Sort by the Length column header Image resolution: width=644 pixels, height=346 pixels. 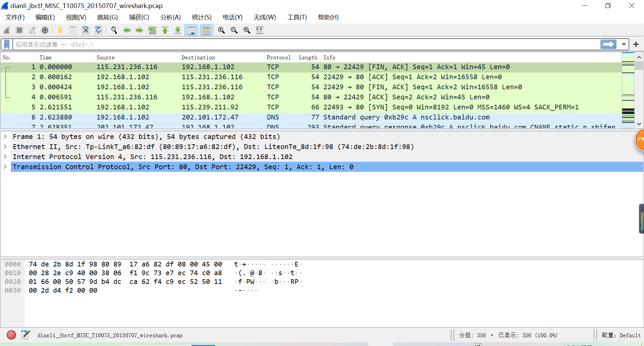tap(309, 57)
